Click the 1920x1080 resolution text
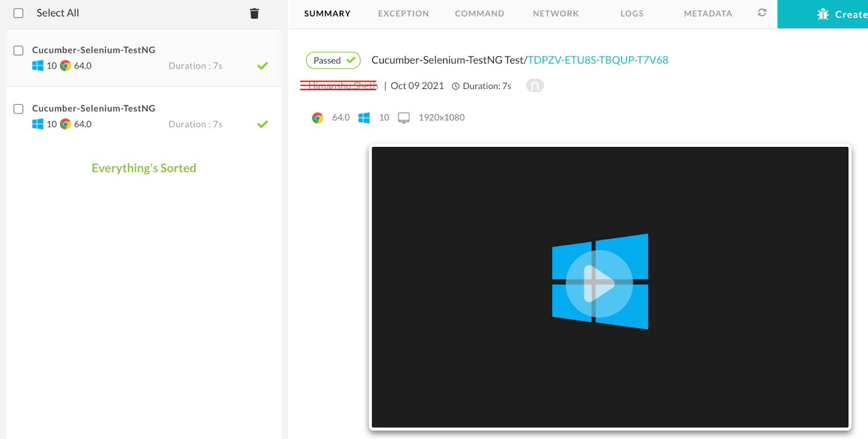 click(442, 118)
